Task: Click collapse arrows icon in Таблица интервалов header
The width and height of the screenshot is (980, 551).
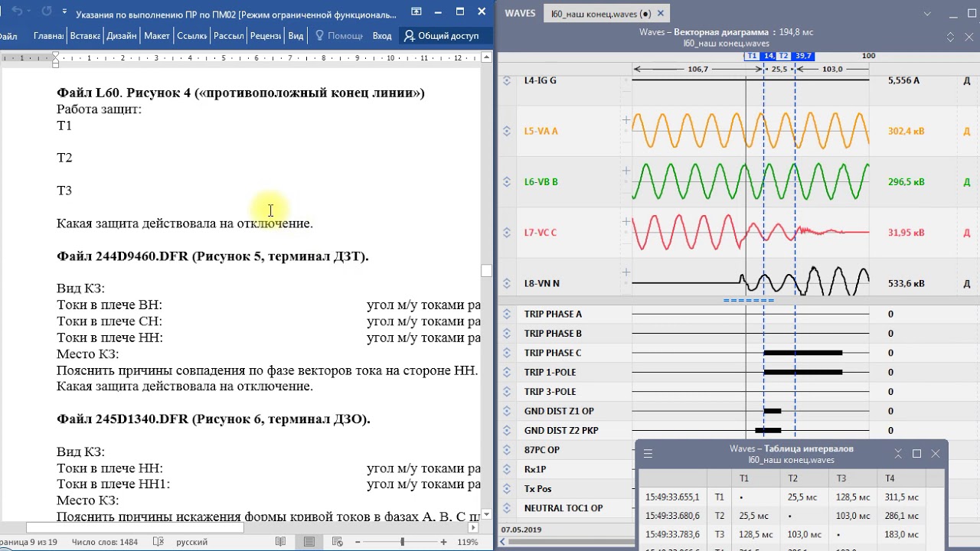Action: click(x=898, y=454)
